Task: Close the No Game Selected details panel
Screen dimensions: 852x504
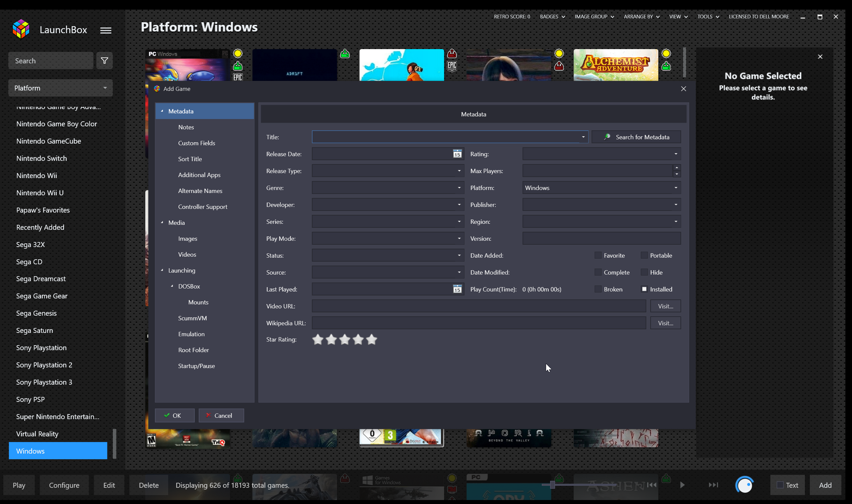Action: tap(820, 57)
